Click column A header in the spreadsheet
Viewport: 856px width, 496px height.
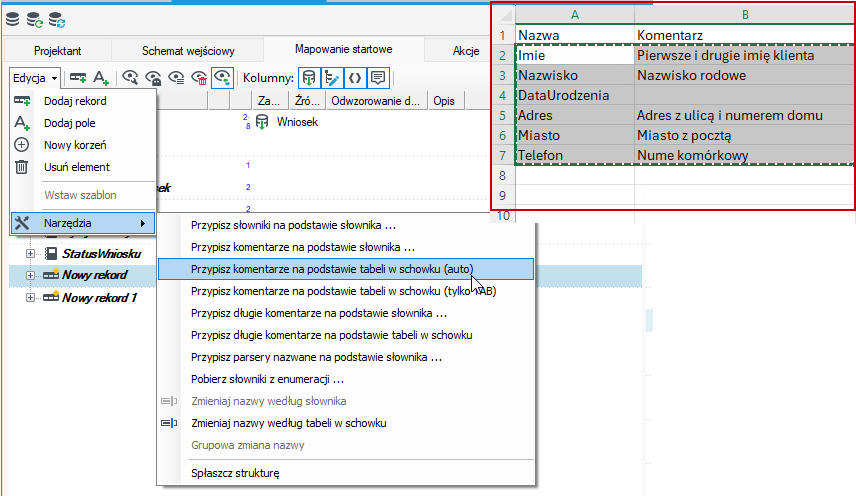(x=574, y=15)
